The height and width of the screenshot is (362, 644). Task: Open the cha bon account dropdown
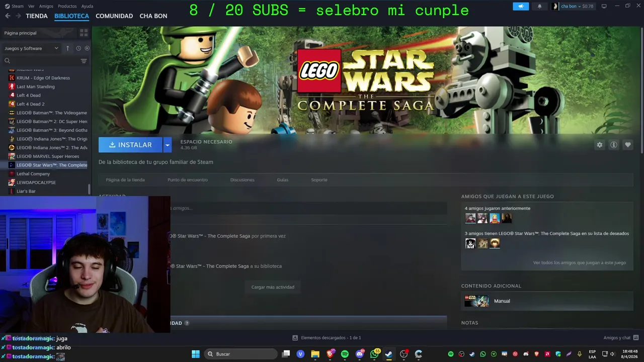click(573, 6)
